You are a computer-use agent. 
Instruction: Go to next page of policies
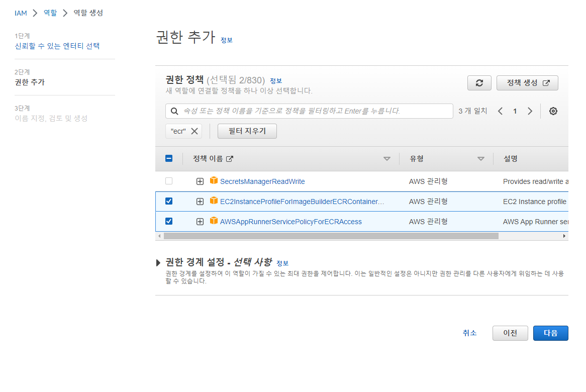click(530, 111)
